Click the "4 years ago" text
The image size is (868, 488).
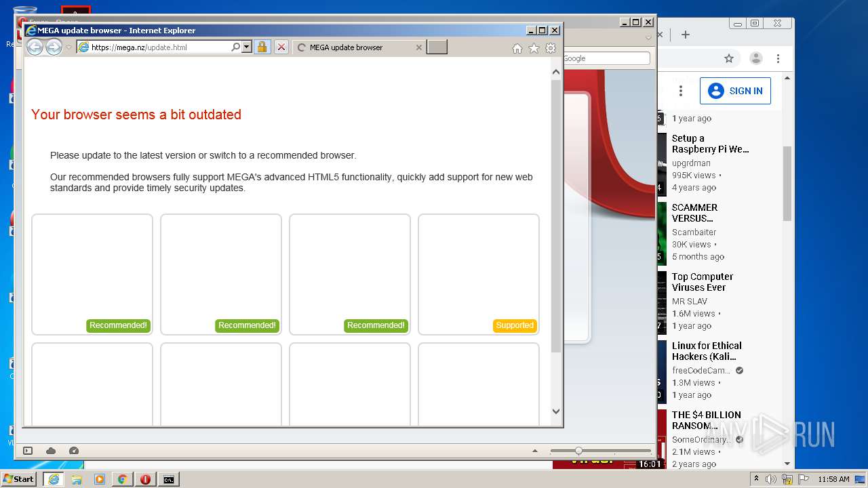pos(694,188)
